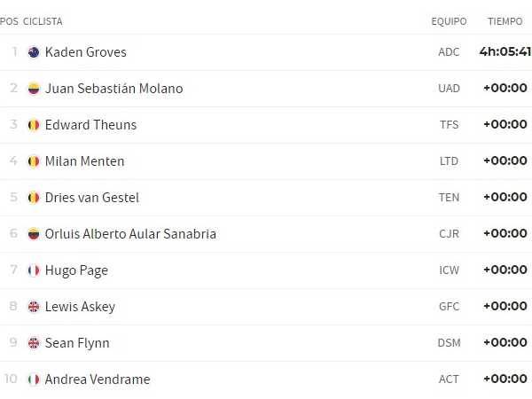
Task: Click the ADC team abbreviation
Action: point(449,52)
